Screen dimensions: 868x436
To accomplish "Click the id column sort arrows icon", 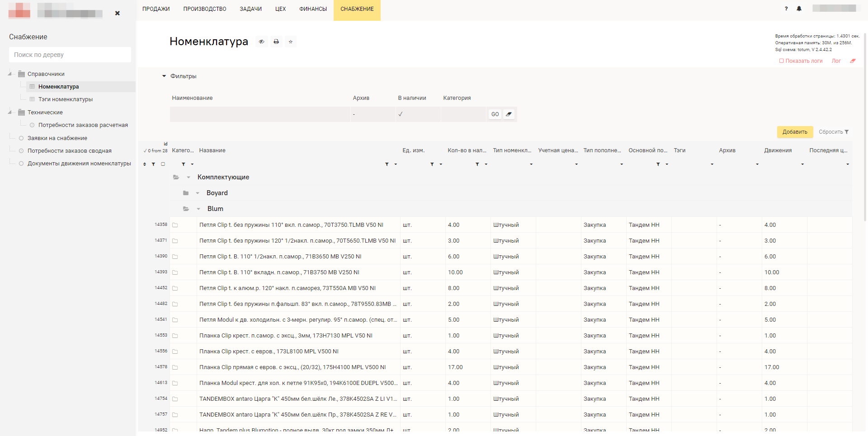I will (145, 164).
